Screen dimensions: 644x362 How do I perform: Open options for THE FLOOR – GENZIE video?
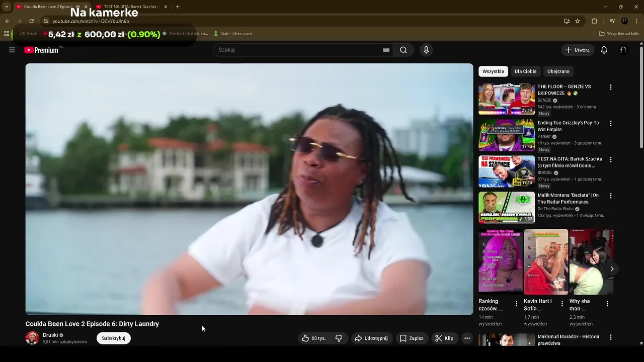click(611, 87)
